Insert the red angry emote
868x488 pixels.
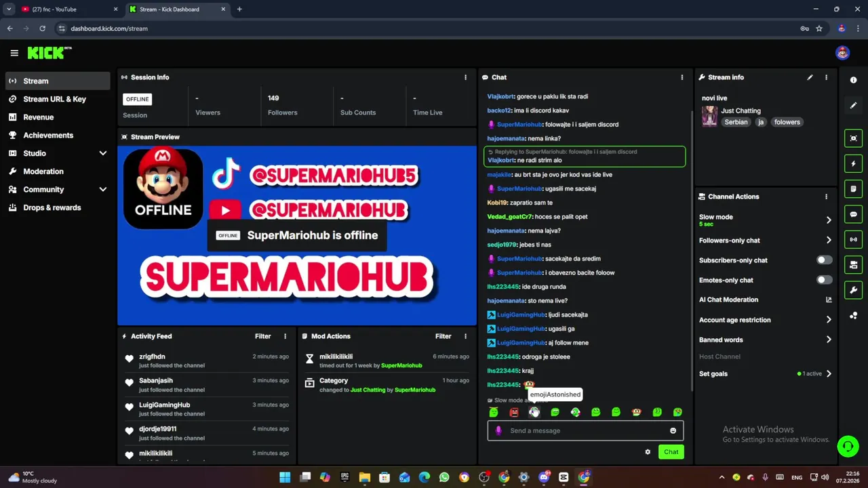[x=514, y=412]
